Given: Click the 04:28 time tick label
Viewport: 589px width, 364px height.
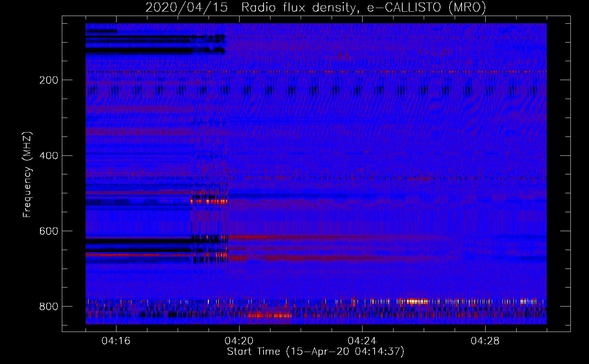Looking at the screenshot, I should pos(485,341).
